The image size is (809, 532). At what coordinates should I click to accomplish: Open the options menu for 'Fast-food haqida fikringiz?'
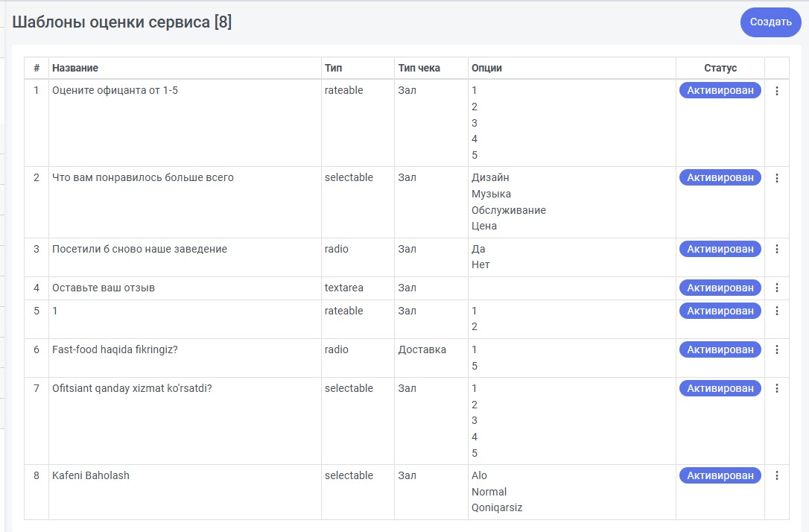pyautogui.click(x=776, y=350)
